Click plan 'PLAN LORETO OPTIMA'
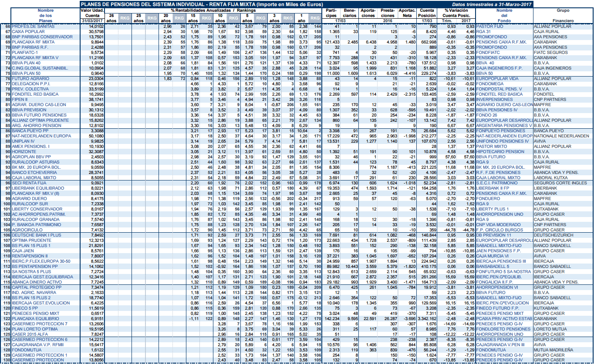The image size is (594, 364). point(34,328)
